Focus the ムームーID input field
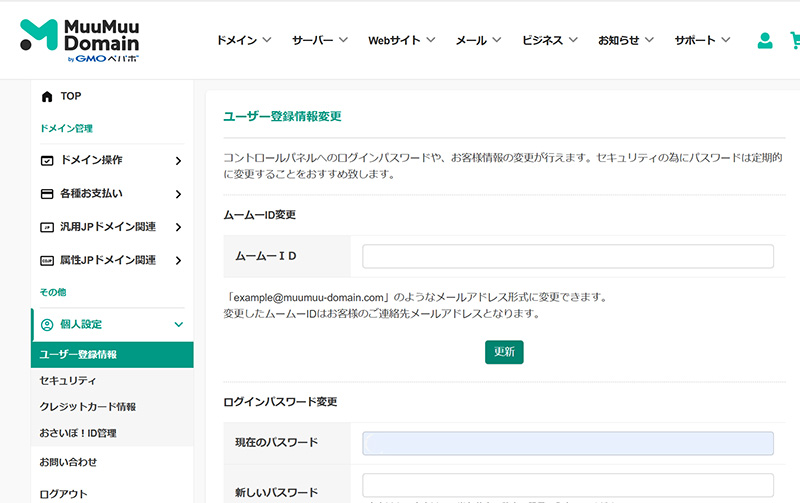 point(568,257)
